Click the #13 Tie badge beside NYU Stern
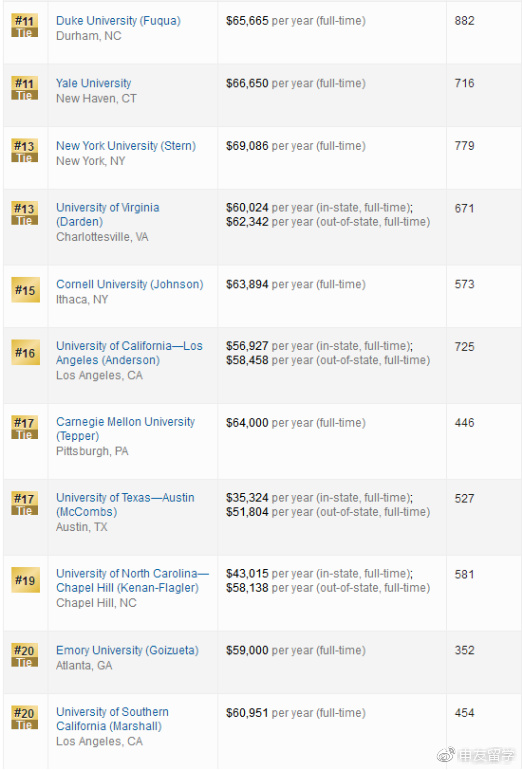 click(25, 151)
